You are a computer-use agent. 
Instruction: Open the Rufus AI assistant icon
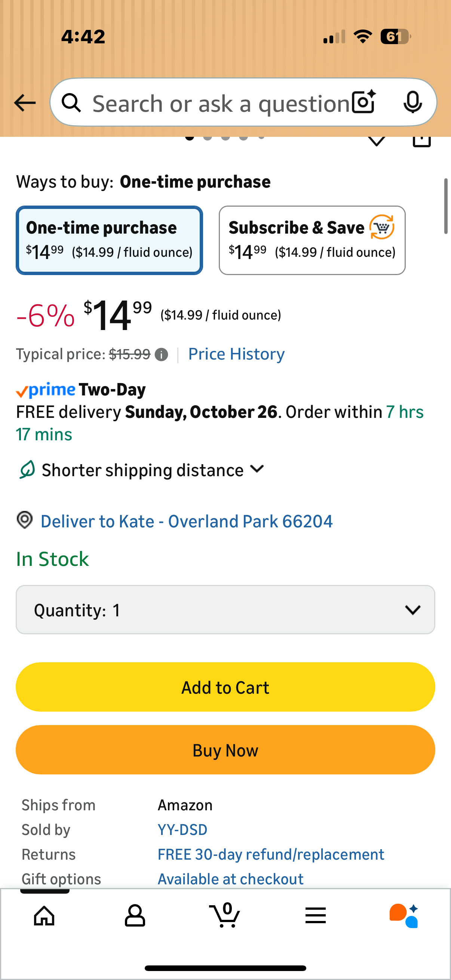click(404, 915)
